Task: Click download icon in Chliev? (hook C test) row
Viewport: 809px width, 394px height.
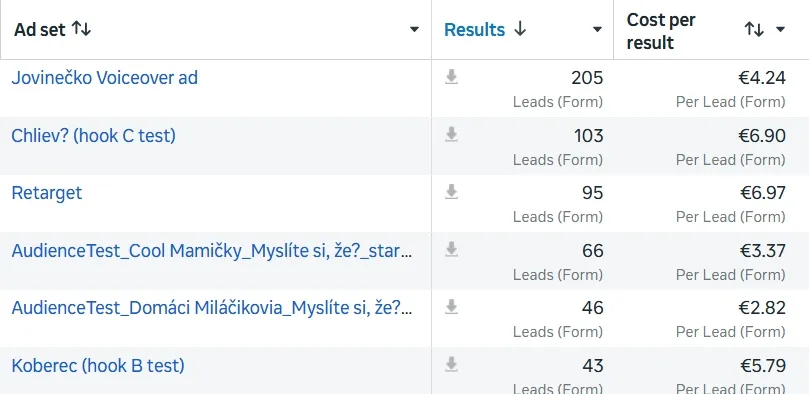Action: (451, 135)
